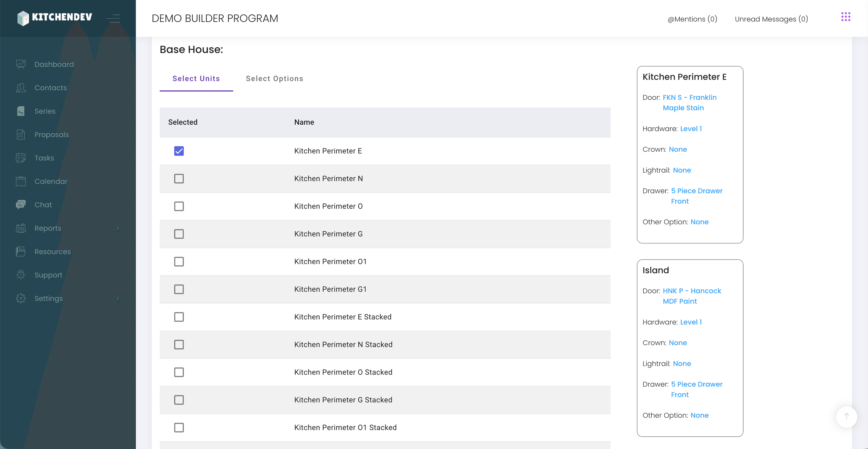Click the Calendar icon in sidebar
Screen dimensions: 868x449
pyautogui.click(x=21, y=181)
